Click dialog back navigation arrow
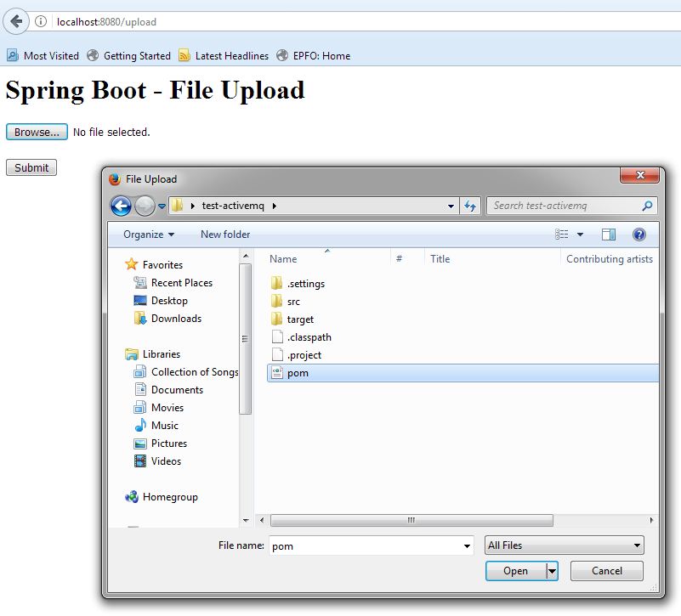The image size is (681, 616). pos(122,206)
